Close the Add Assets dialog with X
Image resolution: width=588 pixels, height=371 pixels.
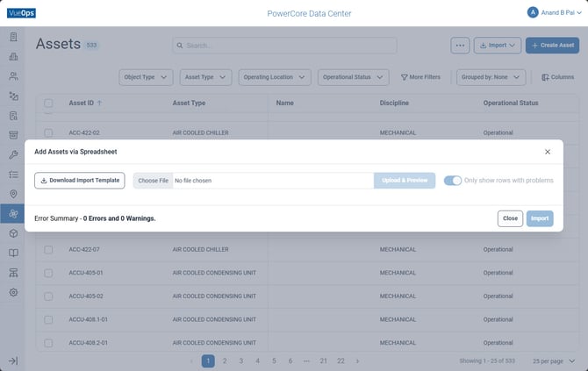(548, 152)
